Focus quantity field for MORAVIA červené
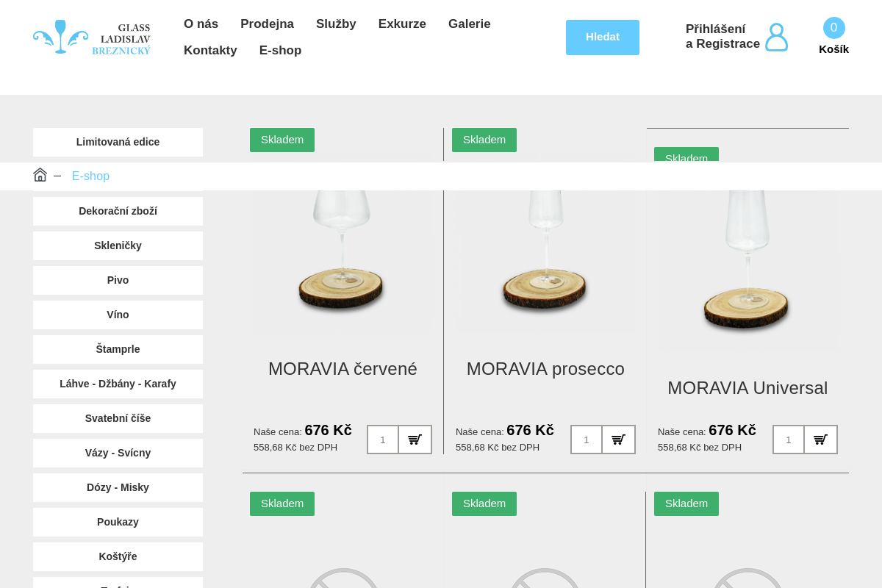The height and width of the screenshot is (588, 882). 383,440
